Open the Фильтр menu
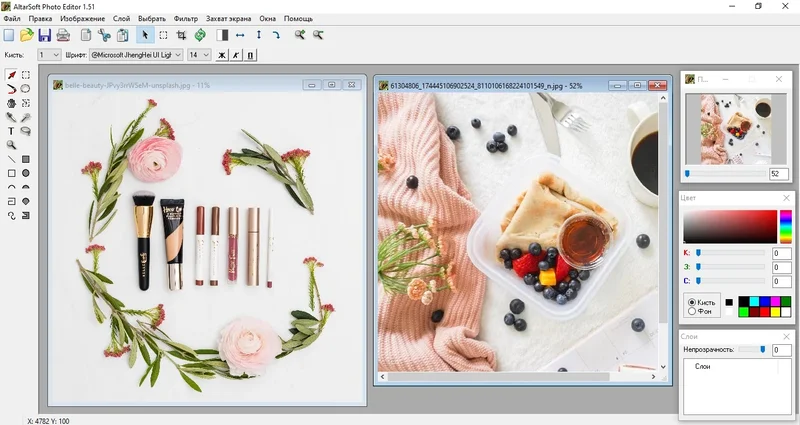The width and height of the screenshot is (800, 425). pyautogui.click(x=186, y=19)
